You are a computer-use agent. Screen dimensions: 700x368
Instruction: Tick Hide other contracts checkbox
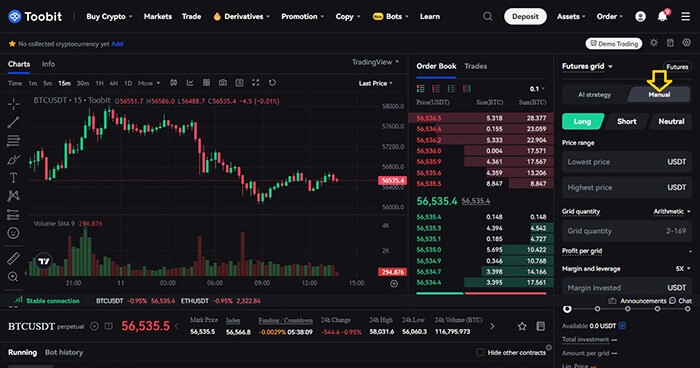click(x=480, y=352)
